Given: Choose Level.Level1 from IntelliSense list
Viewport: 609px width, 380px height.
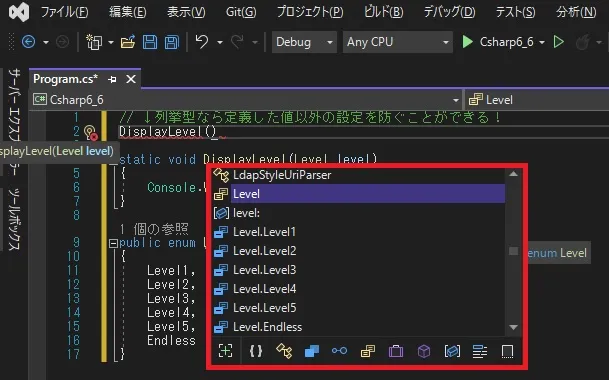Looking at the screenshot, I should click(359, 232).
